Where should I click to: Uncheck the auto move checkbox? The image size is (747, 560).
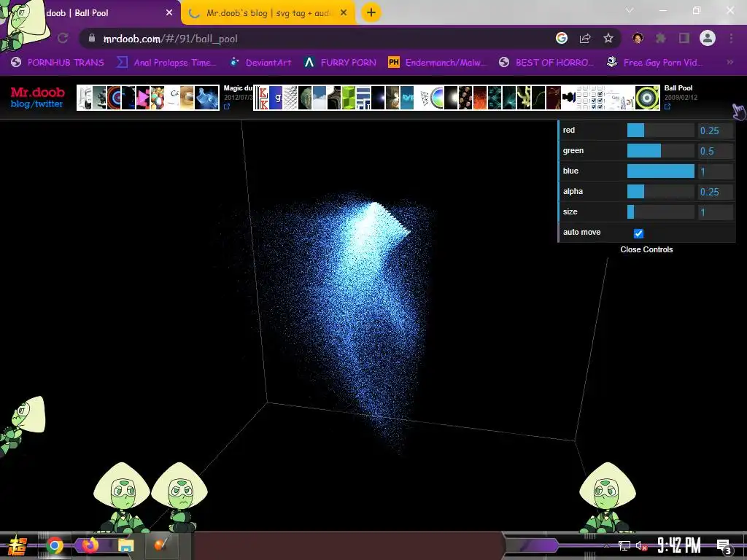coord(638,233)
